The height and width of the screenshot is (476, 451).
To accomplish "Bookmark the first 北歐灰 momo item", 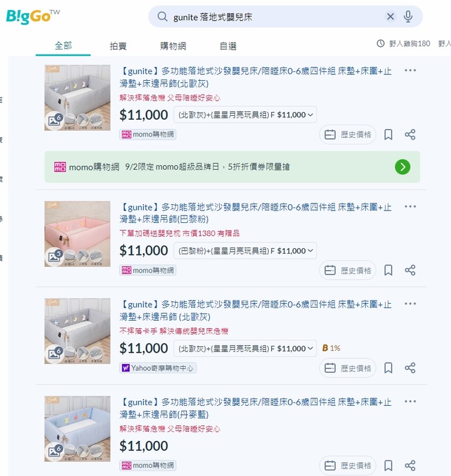I will [x=388, y=135].
